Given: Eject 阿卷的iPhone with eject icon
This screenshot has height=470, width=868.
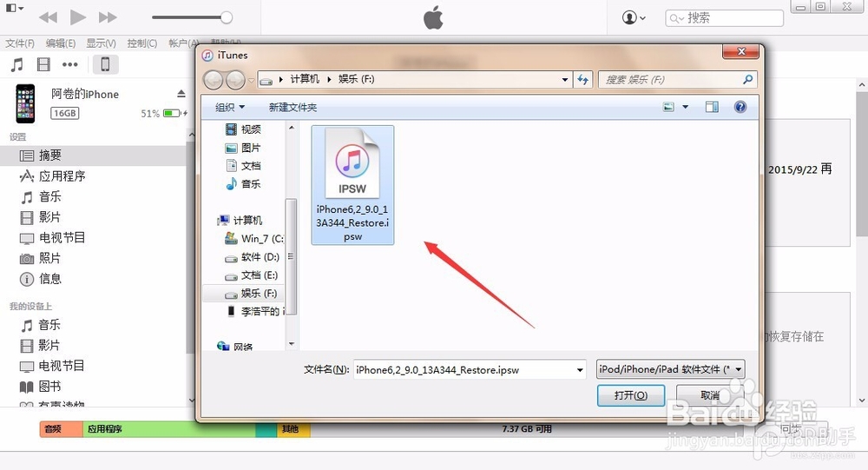Looking at the screenshot, I should tap(181, 94).
